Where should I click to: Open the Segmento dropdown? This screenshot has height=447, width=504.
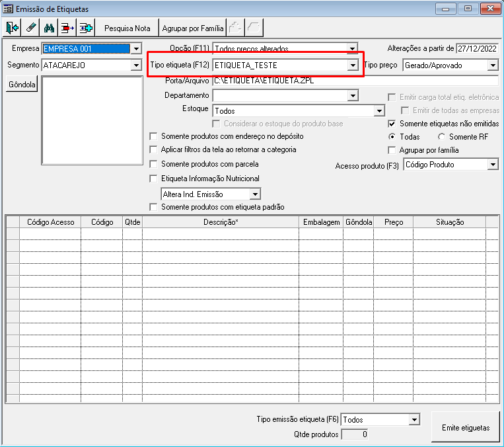pyautogui.click(x=136, y=65)
